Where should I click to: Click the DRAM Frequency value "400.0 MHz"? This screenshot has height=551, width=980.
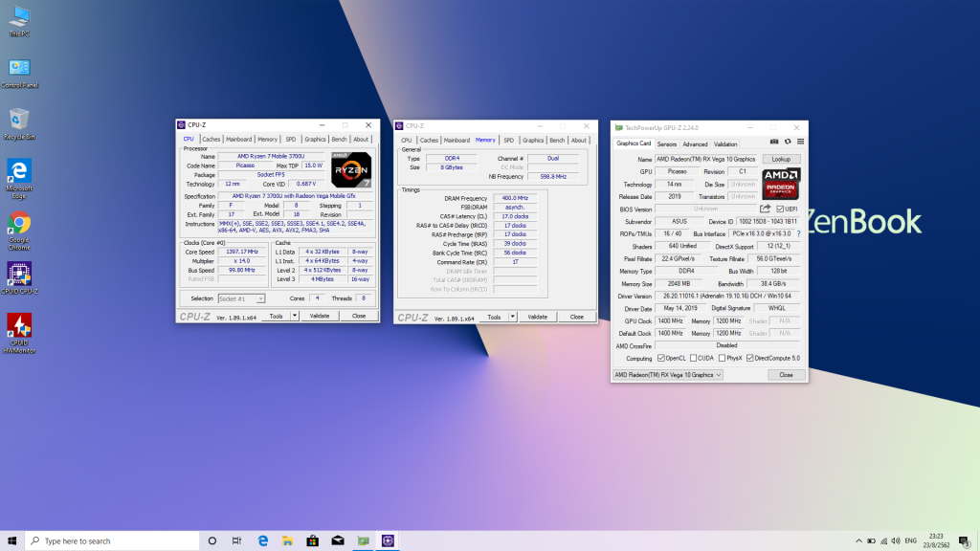click(x=515, y=198)
